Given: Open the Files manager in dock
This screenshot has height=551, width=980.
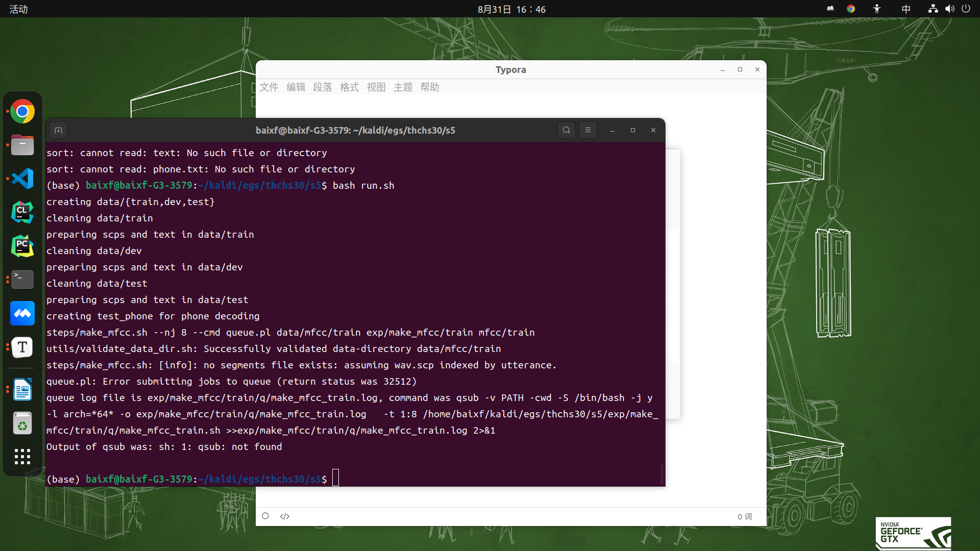Looking at the screenshot, I should (x=22, y=145).
